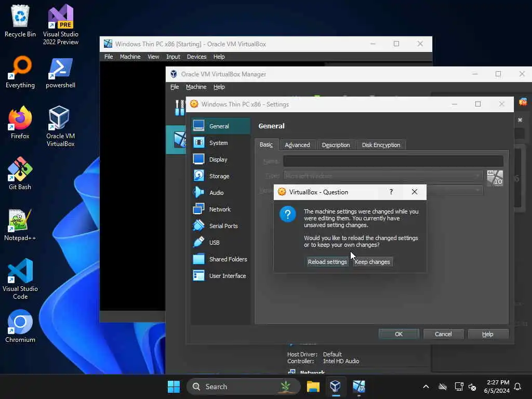Viewport: 532px width, 399px height.
Task: Open Help menu in Windows Thin PC window
Action: [x=219, y=57]
